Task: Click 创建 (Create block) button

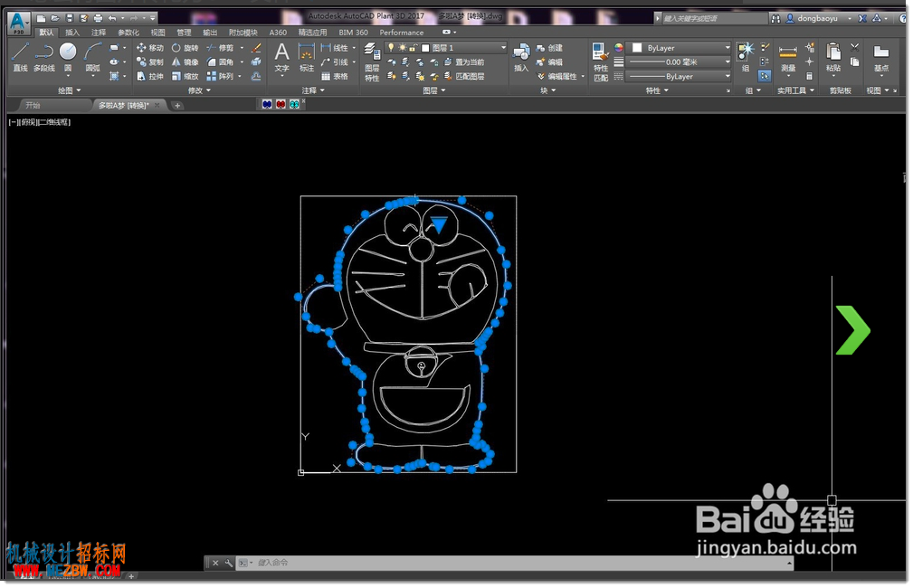Action: coord(549,48)
